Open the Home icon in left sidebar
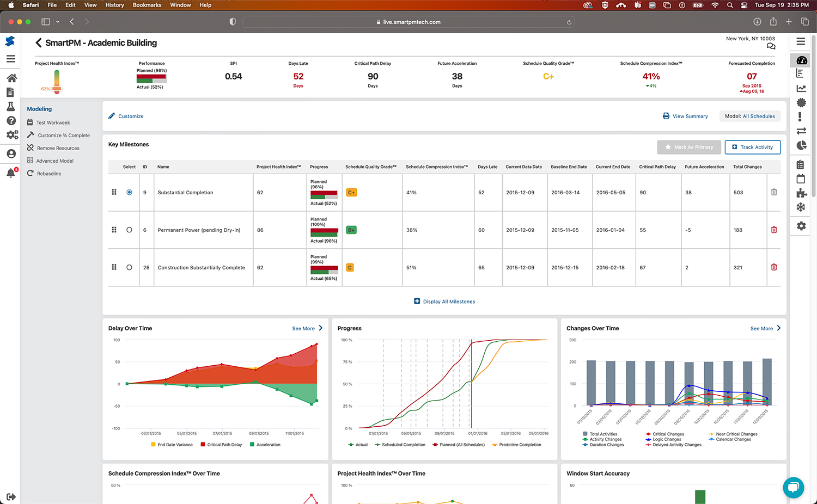This screenshot has width=817, height=504. coord(11,78)
